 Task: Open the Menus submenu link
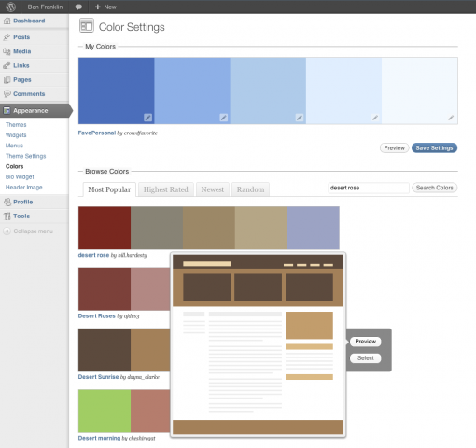point(14,146)
